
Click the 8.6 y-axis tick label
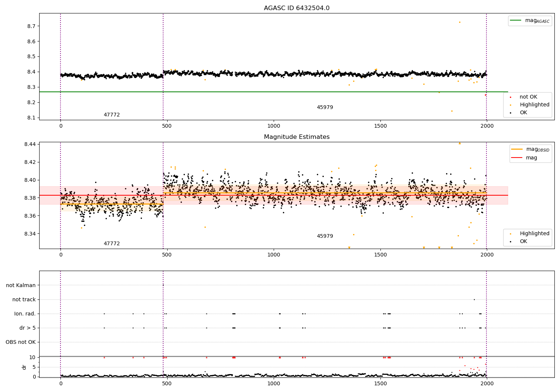point(31,41)
